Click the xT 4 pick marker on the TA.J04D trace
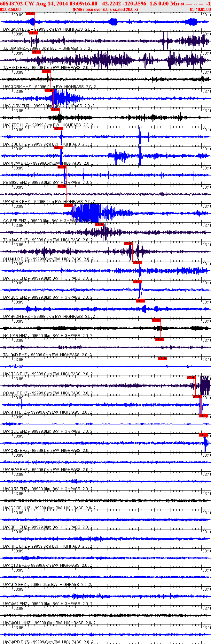The width and height of the screenshot is (211, 644). 160,339
